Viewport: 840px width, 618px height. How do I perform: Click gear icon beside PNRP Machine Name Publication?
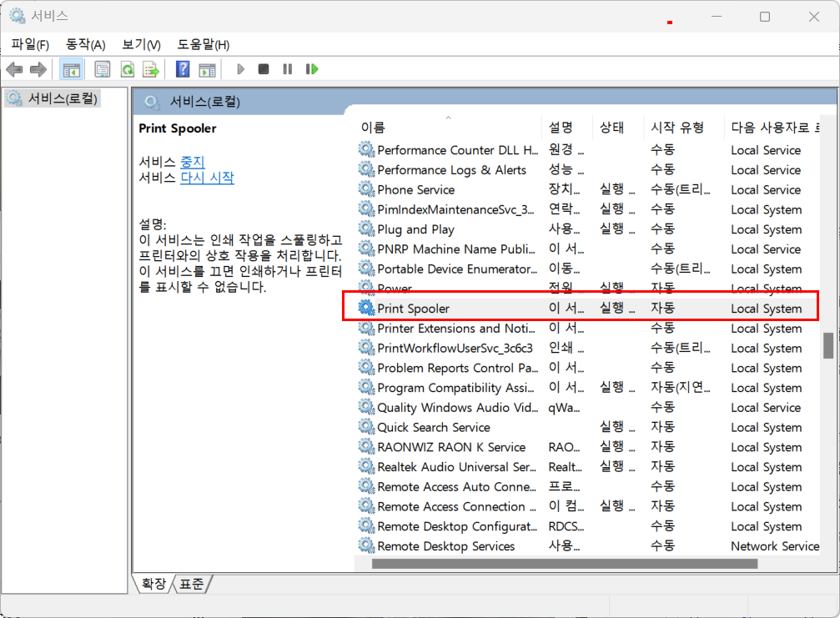point(366,249)
